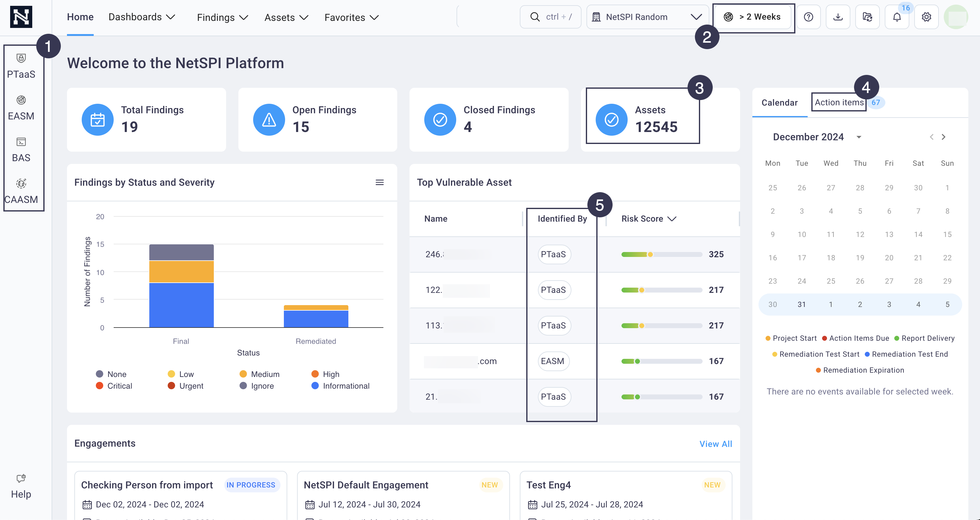
Task: Switch to the Calendar tab
Action: 779,103
